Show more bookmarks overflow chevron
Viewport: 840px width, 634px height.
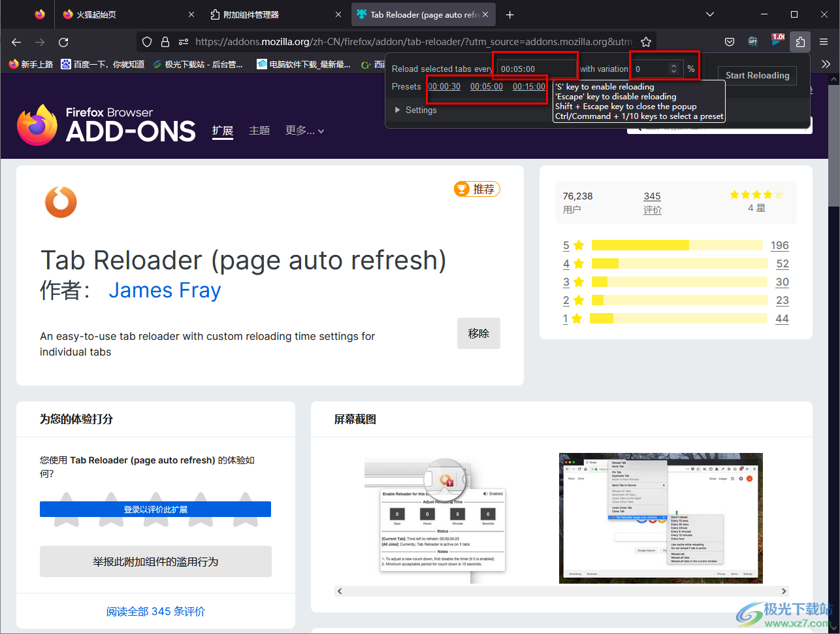tap(826, 64)
